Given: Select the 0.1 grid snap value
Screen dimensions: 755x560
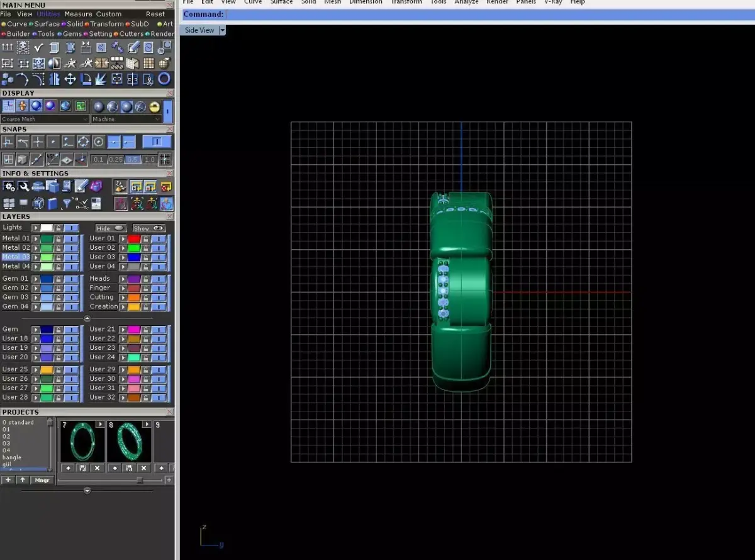Looking at the screenshot, I should pos(98,159).
